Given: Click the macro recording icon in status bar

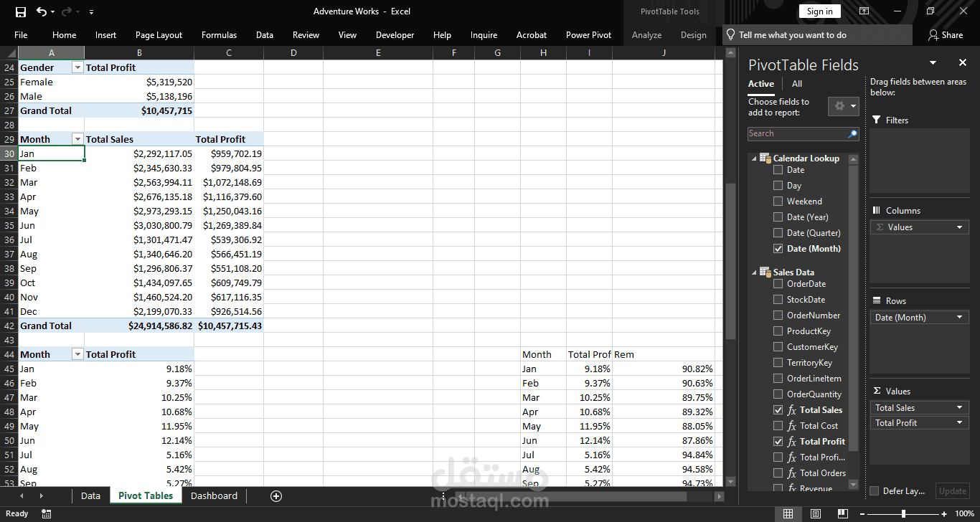Looking at the screenshot, I should pos(47,513).
